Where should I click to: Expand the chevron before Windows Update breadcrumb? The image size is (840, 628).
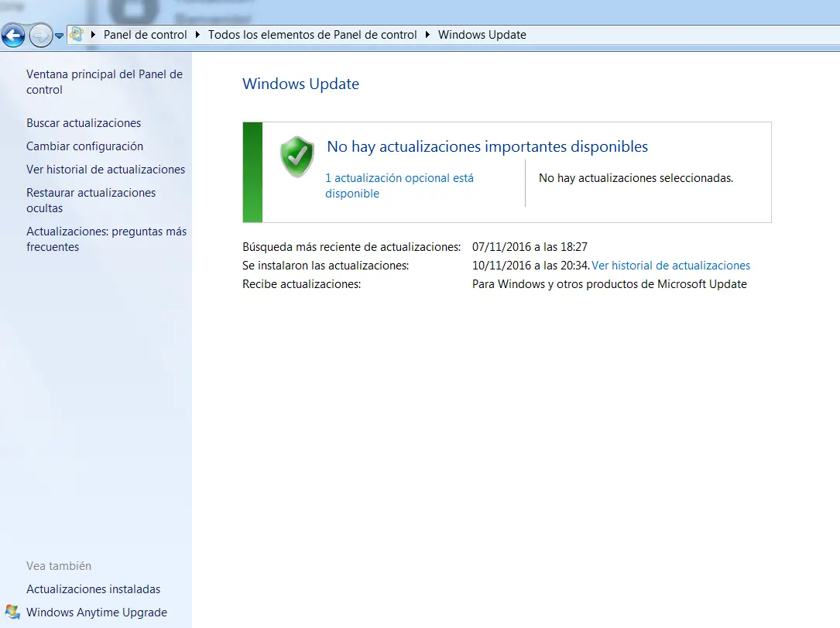point(427,35)
